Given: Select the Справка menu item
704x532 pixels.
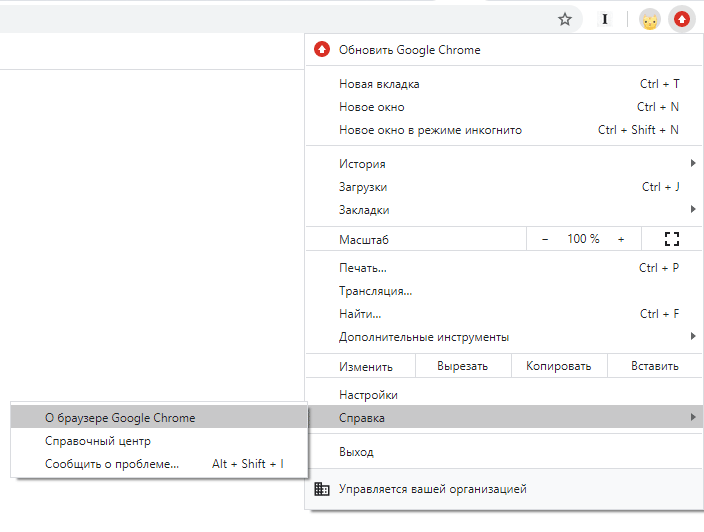Looking at the screenshot, I should (504, 418).
